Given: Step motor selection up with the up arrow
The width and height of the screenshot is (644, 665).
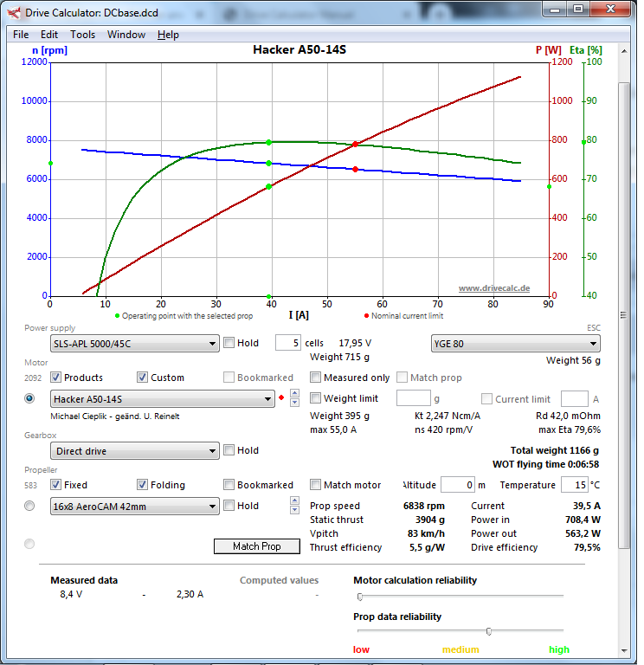Looking at the screenshot, I should pos(294,394).
